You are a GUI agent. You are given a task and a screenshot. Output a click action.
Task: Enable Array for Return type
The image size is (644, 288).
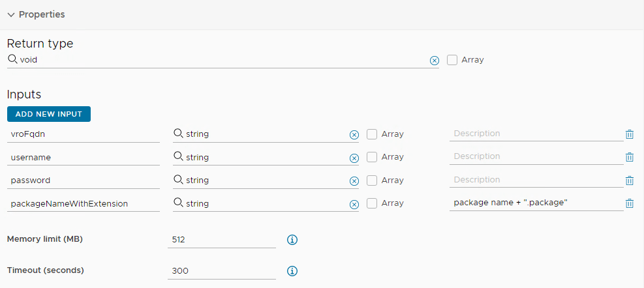[x=452, y=60]
